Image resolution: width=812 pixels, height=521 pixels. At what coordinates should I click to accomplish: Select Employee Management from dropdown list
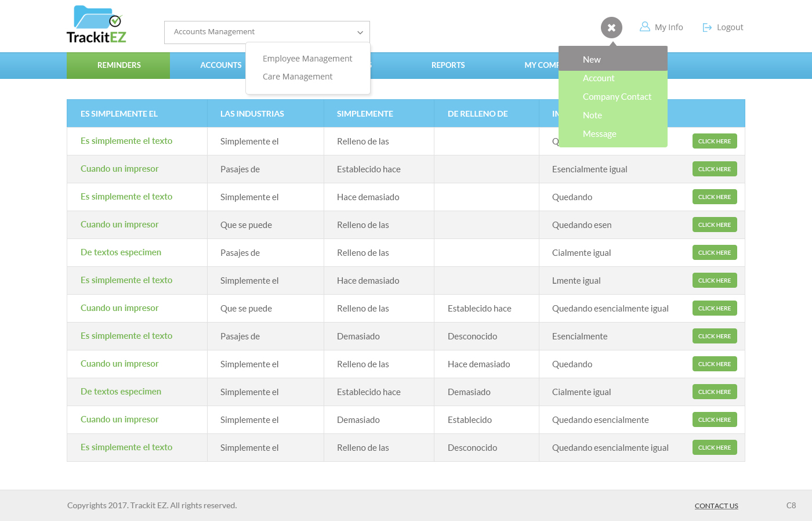click(307, 59)
